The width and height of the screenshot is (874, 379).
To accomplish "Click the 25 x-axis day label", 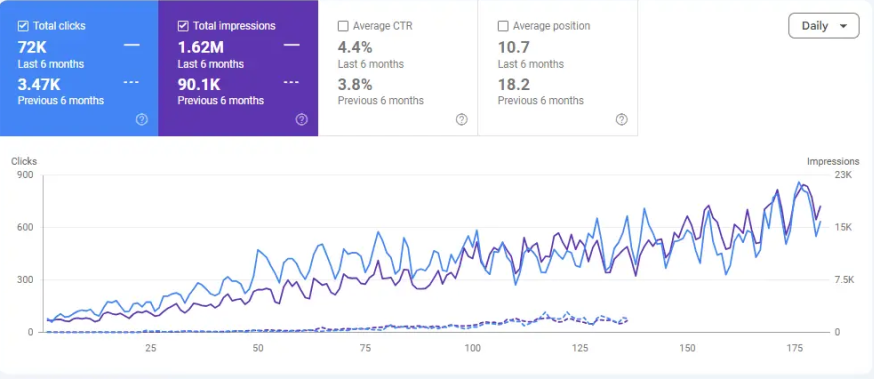I will [x=150, y=348].
